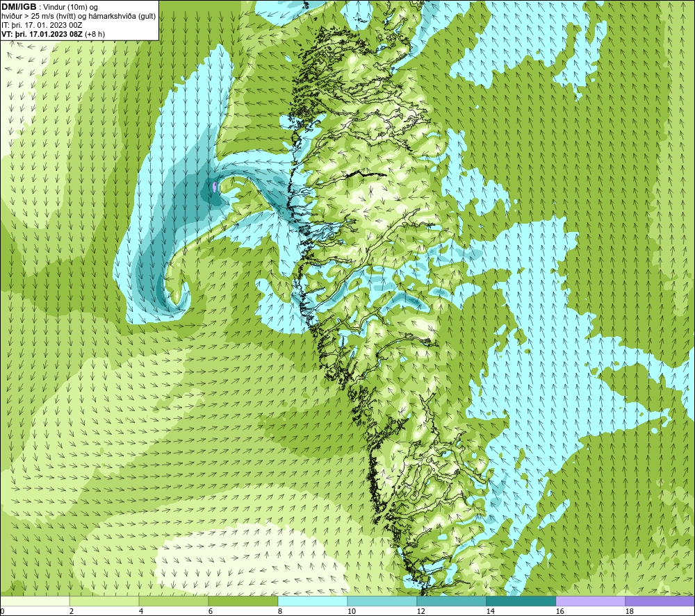Viewport: 695px width, 616px height.
Task: Click the legend label '16'
Action: click(x=559, y=612)
